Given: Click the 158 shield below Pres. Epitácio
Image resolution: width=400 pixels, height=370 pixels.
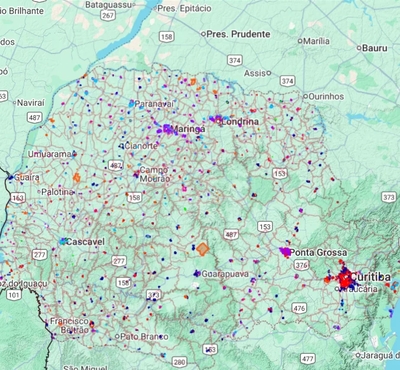Looking at the screenshot, I should coord(166,37).
